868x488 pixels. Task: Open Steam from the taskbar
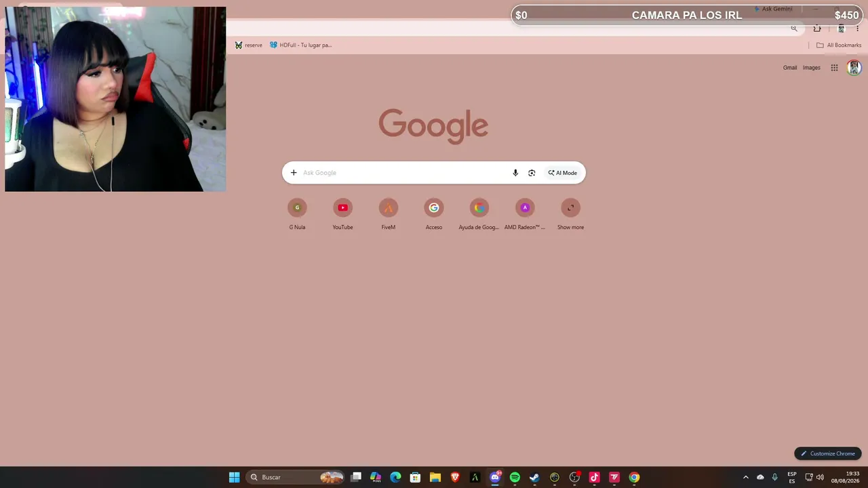tap(534, 477)
